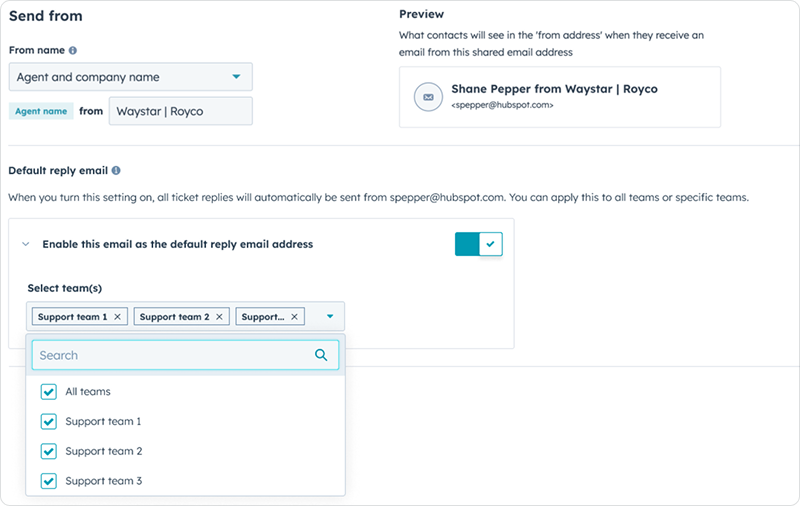The image size is (800, 506).
Task: Click the From name info icon
Action: pyautogui.click(x=73, y=50)
